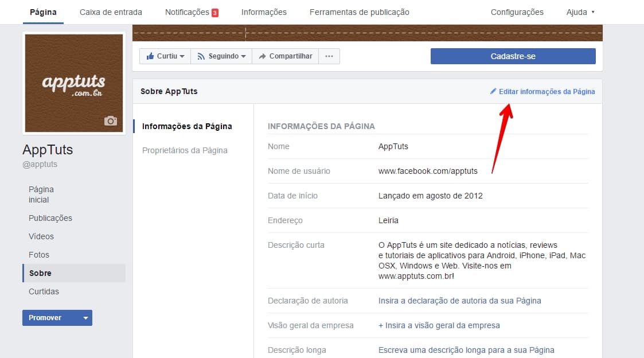
Task: Click the Descrição curta paragraph text
Action: point(482,260)
